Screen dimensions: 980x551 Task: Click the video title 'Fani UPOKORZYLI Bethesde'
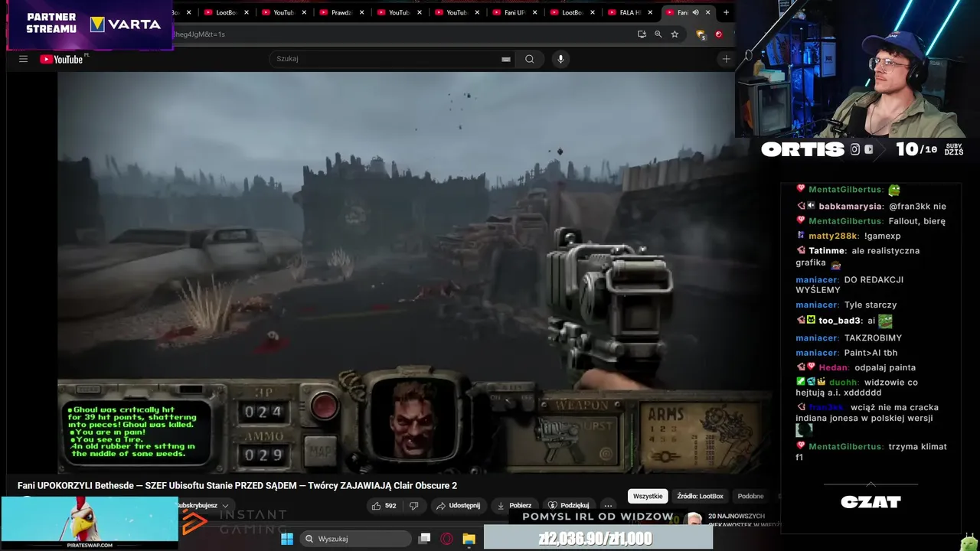point(237,485)
